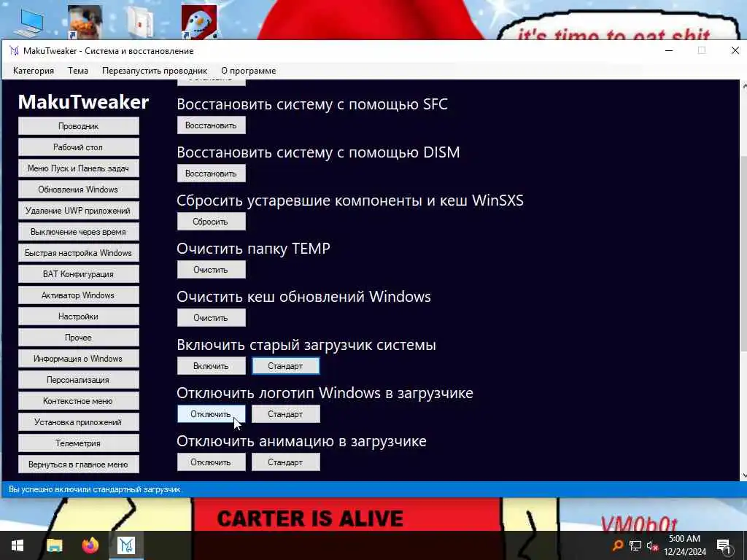Select Прочее category

(x=79, y=337)
